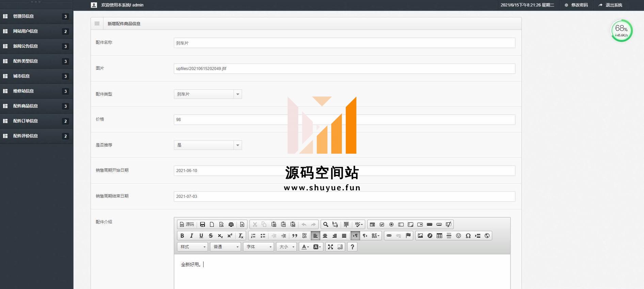The height and width of the screenshot is (289, 644).
Task: Insert page break icon
Action: coord(478,236)
